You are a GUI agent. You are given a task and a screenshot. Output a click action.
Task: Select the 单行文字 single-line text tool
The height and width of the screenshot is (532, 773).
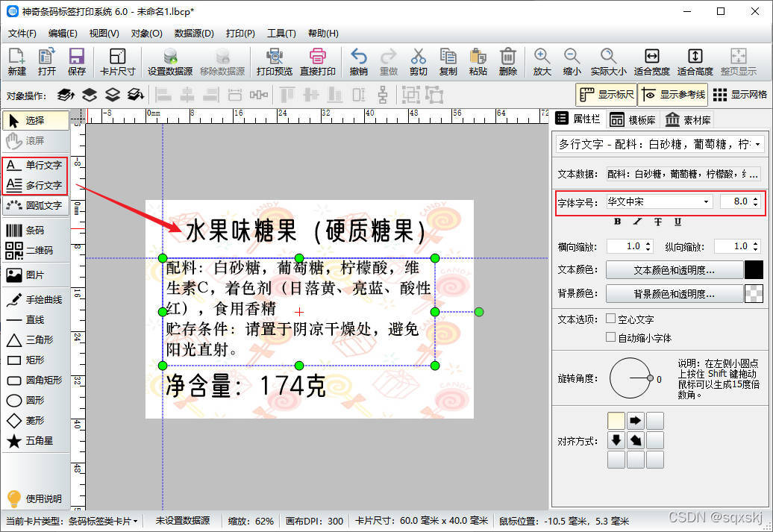click(x=34, y=165)
